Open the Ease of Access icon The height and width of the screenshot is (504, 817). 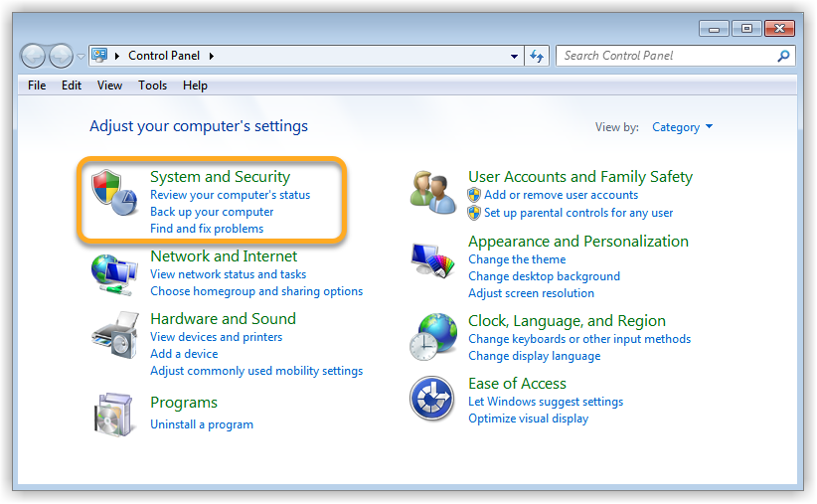pyautogui.click(x=432, y=399)
